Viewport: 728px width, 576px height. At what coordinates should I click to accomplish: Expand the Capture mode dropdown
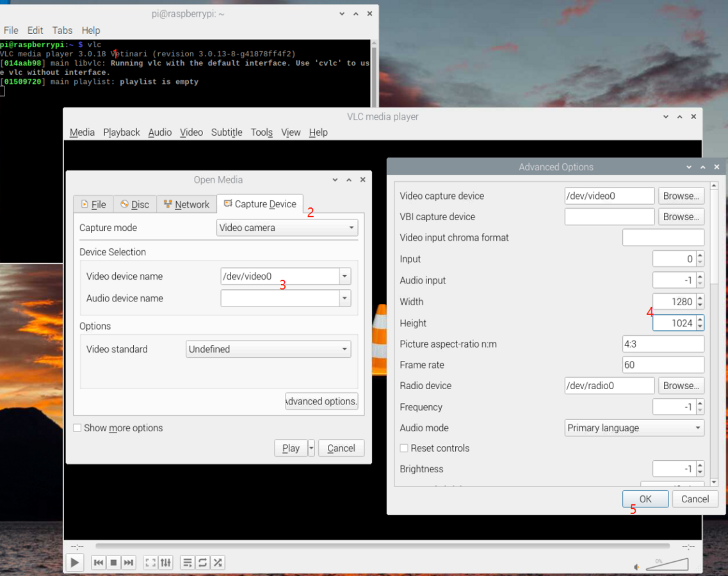pyautogui.click(x=287, y=228)
